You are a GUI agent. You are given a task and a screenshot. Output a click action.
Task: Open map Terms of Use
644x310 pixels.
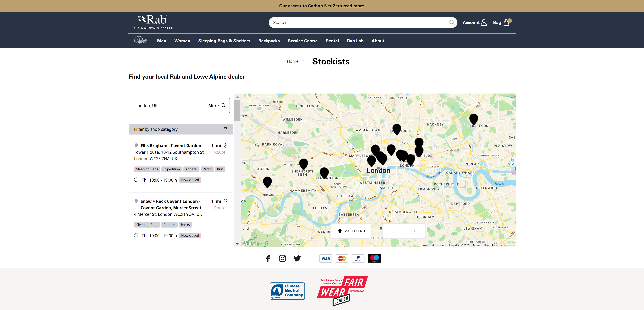[480, 245]
